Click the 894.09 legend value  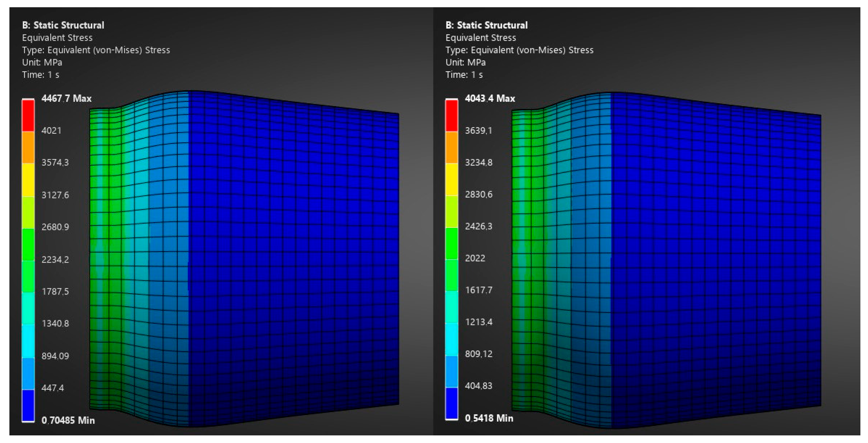[x=55, y=356]
